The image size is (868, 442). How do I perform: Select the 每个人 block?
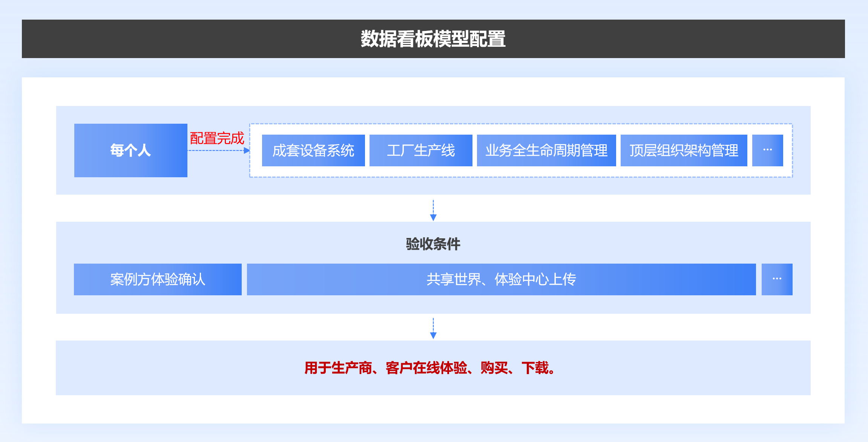coord(130,150)
